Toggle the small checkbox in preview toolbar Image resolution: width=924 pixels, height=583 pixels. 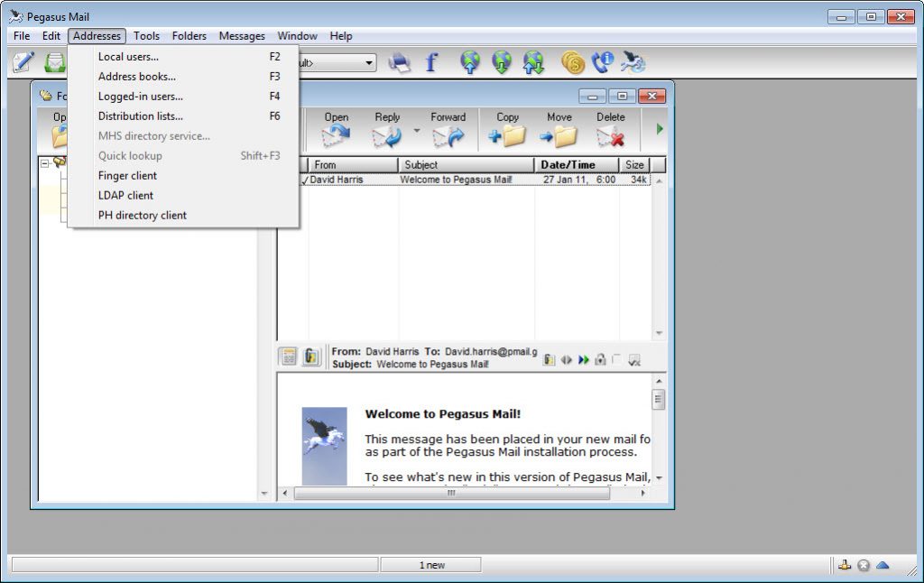click(x=616, y=358)
